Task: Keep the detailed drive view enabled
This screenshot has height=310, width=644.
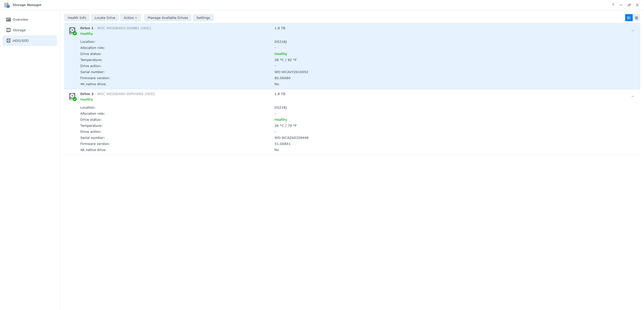Action: point(629,18)
